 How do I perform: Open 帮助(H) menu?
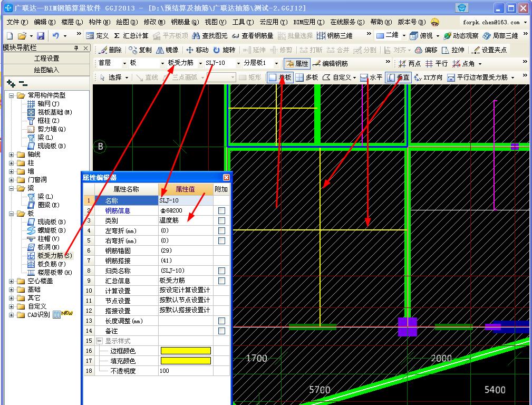pyautogui.click(x=381, y=22)
